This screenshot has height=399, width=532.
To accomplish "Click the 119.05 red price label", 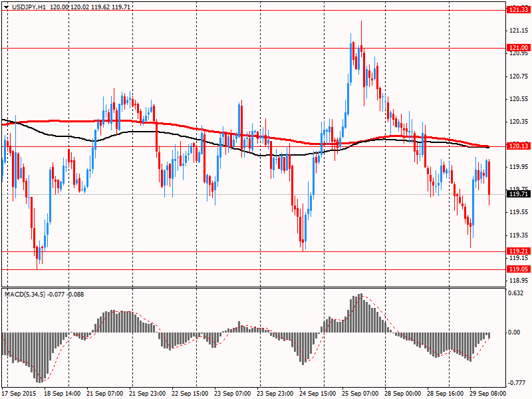I will (x=518, y=269).
